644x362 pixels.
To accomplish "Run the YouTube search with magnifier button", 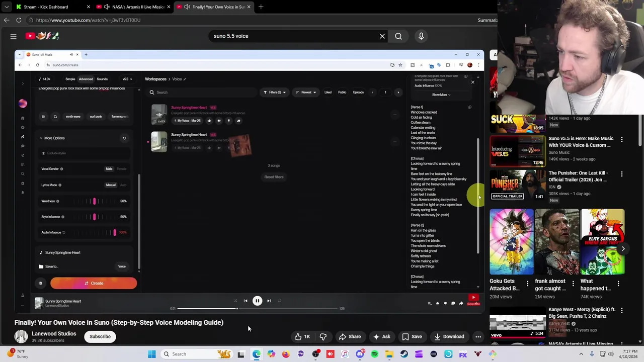I will coord(398,36).
